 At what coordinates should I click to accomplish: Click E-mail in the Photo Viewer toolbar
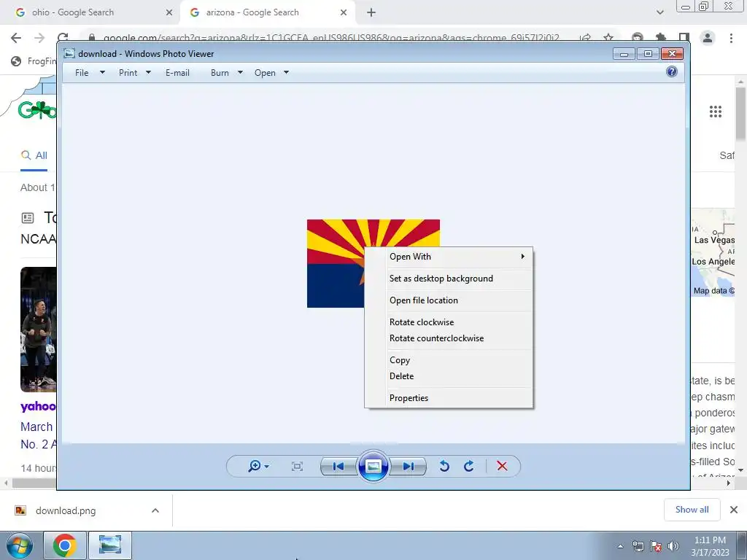click(178, 73)
